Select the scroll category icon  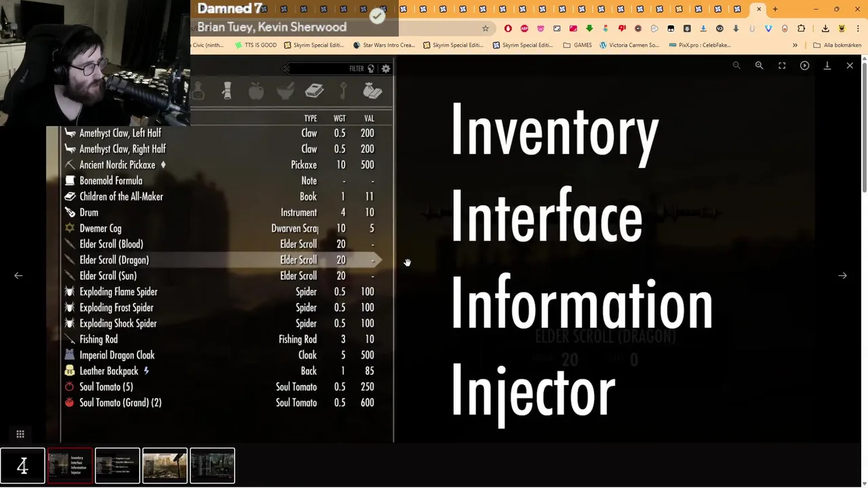click(x=227, y=91)
